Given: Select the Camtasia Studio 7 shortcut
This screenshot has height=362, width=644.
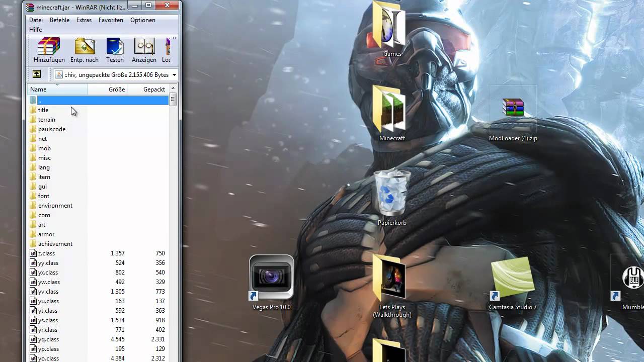Looking at the screenshot, I should coord(513,283).
